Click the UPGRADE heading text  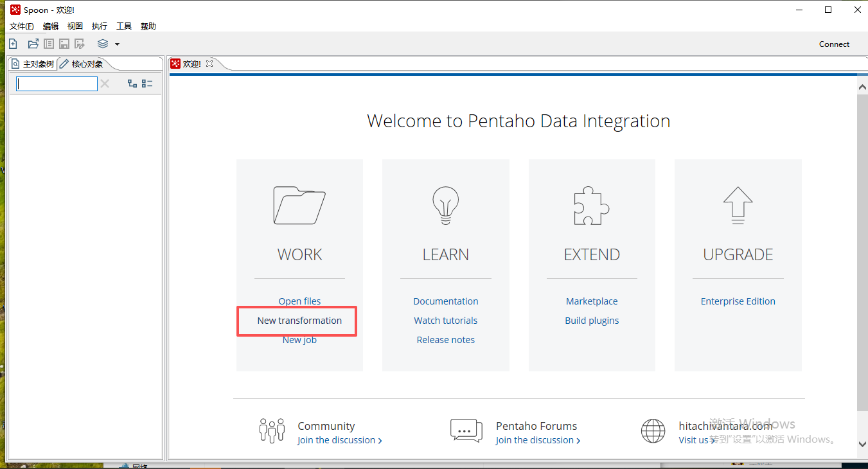738,254
